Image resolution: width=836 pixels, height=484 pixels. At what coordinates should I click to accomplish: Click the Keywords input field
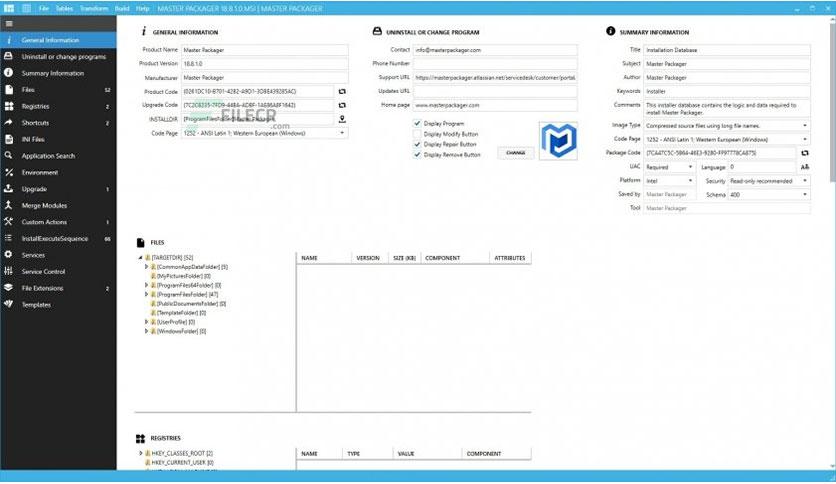(727, 92)
